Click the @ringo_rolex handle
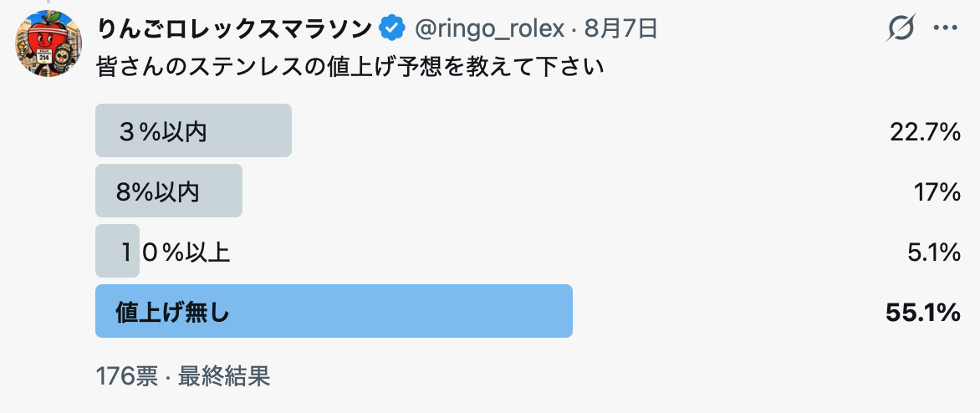 click(489, 28)
